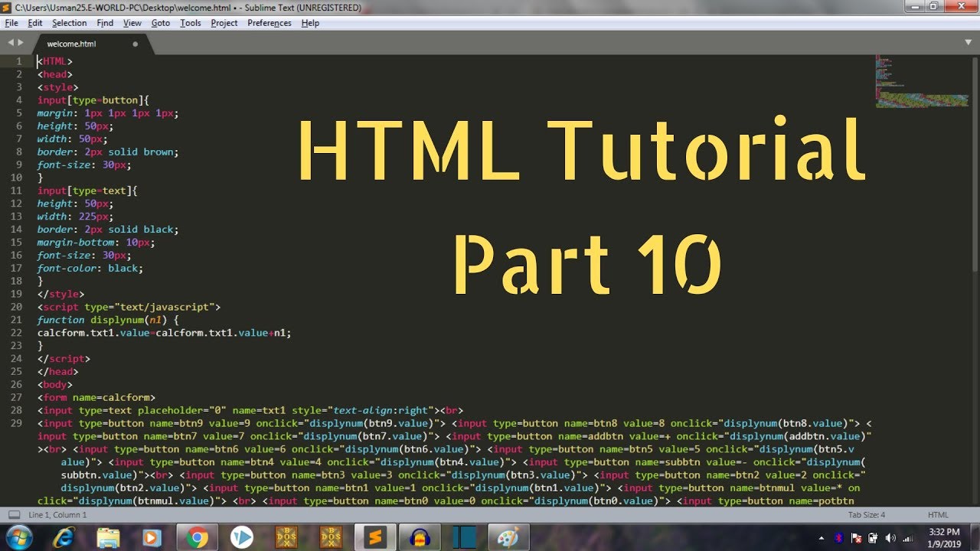The width and height of the screenshot is (980, 551).
Task: Open the volume speaker tray icon
Action: tap(890, 538)
